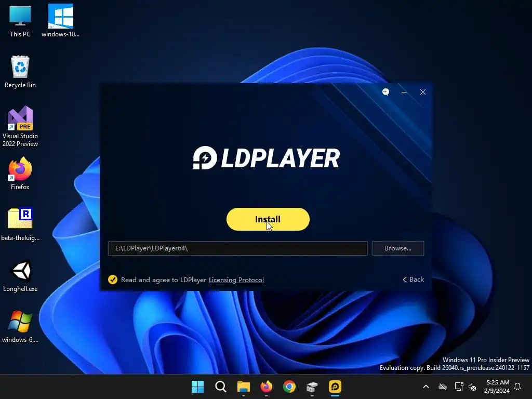
Task: Select Firefox desktop shortcut
Action: point(20,174)
